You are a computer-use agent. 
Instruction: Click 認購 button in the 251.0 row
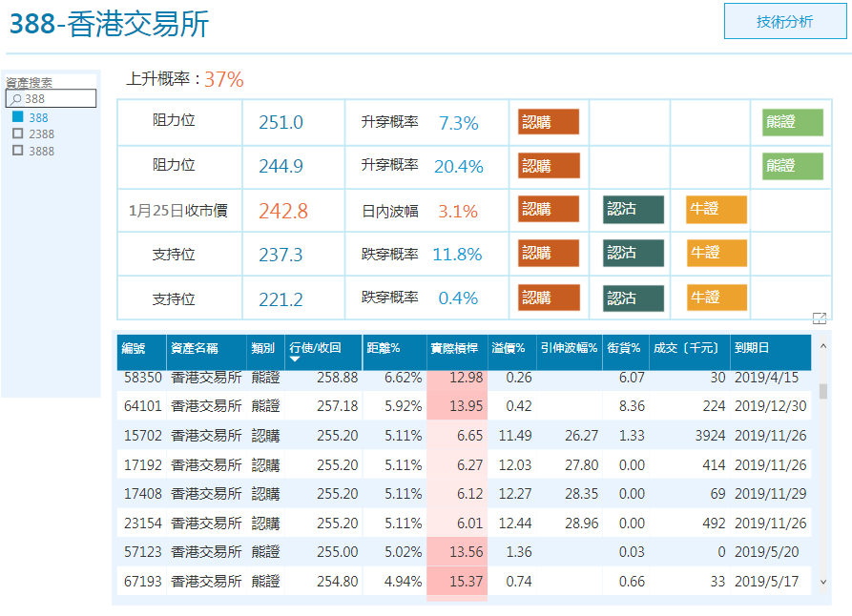(x=549, y=122)
